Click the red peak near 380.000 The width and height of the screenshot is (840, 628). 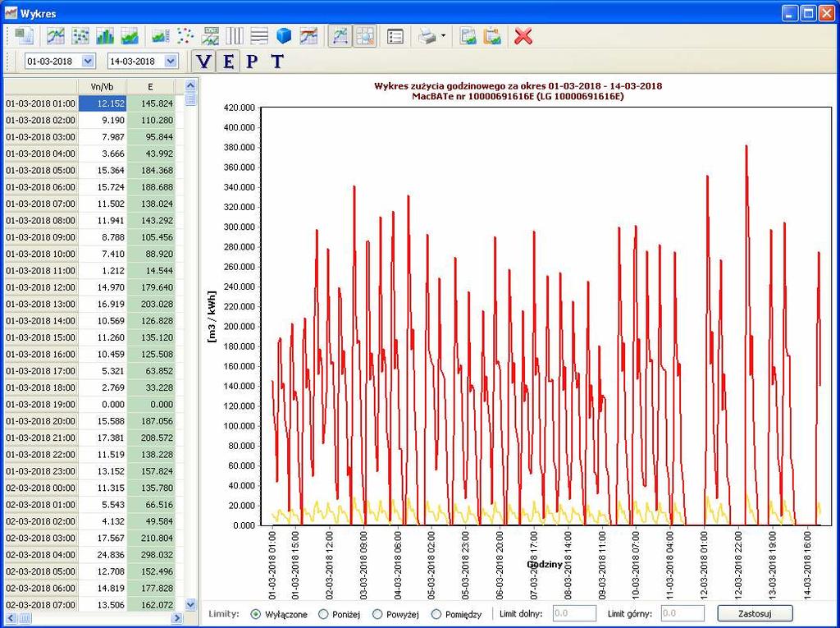746,147
